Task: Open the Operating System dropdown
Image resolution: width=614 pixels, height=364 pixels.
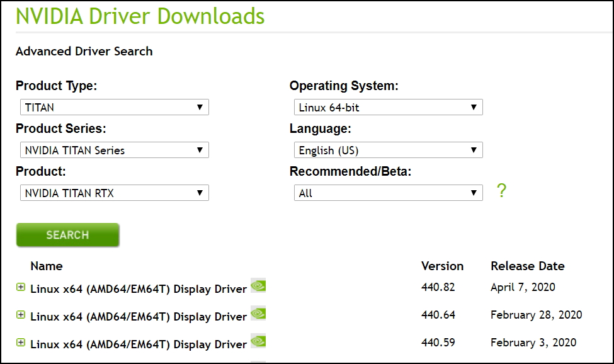Action: click(x=389, y=107)
